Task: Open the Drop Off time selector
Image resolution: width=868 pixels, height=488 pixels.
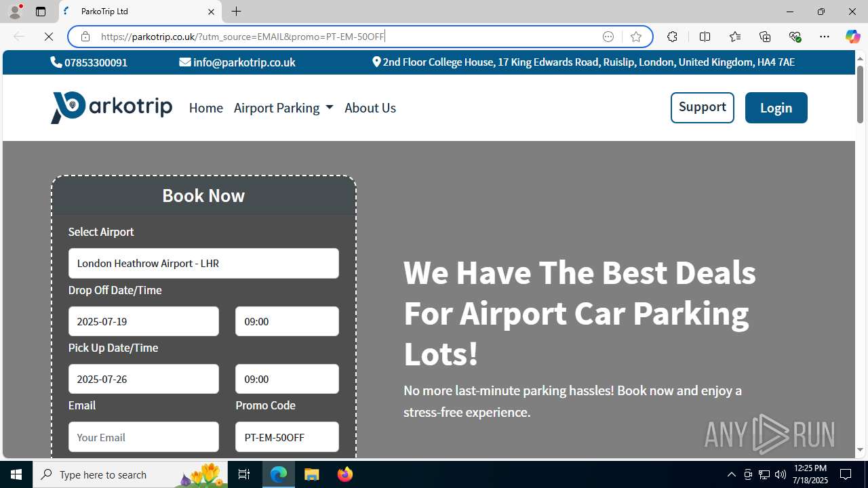Action: 287,321
